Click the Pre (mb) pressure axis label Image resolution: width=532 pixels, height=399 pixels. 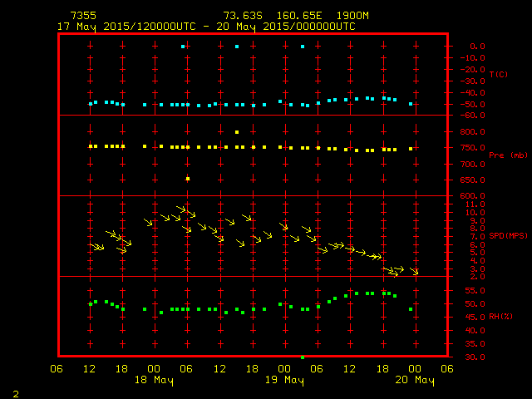502,155
